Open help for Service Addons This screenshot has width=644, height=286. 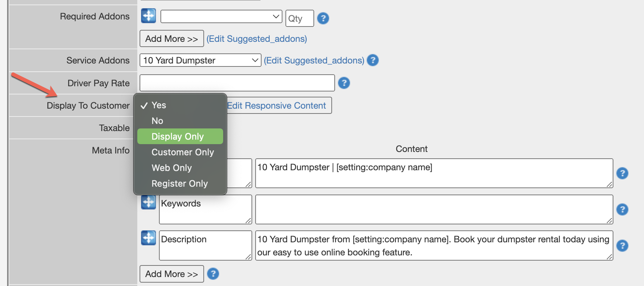[x=372, y=60]
